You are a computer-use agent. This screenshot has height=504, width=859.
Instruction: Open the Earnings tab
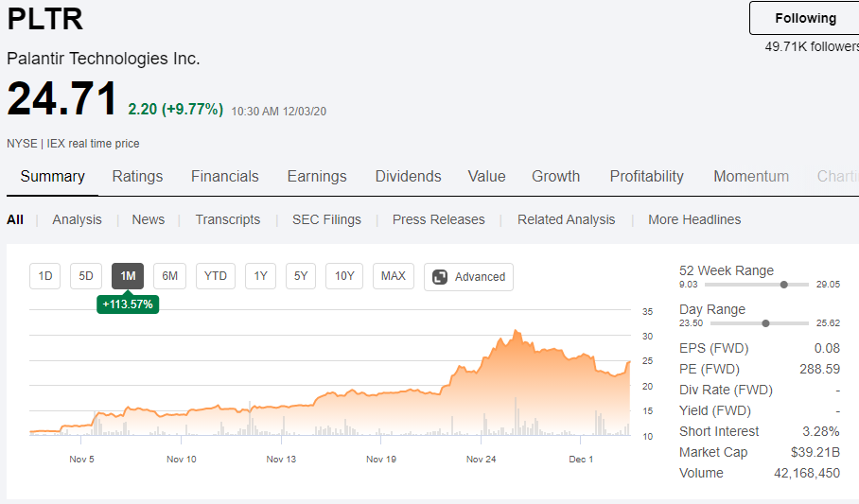point(317,177)
